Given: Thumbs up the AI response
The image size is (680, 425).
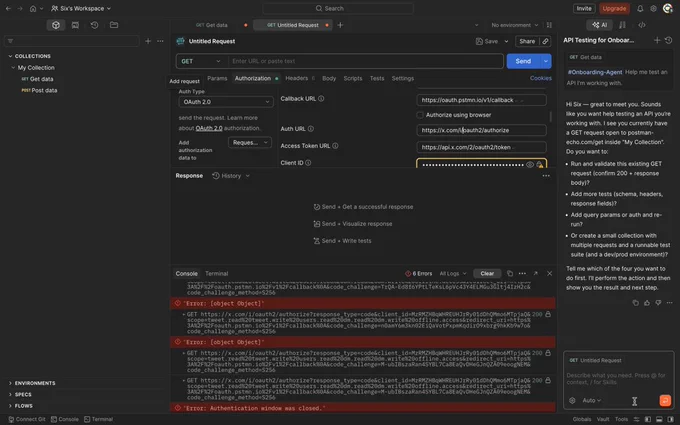Looking at the screenshot, I should pyautogui.click(x=647, y=303).
